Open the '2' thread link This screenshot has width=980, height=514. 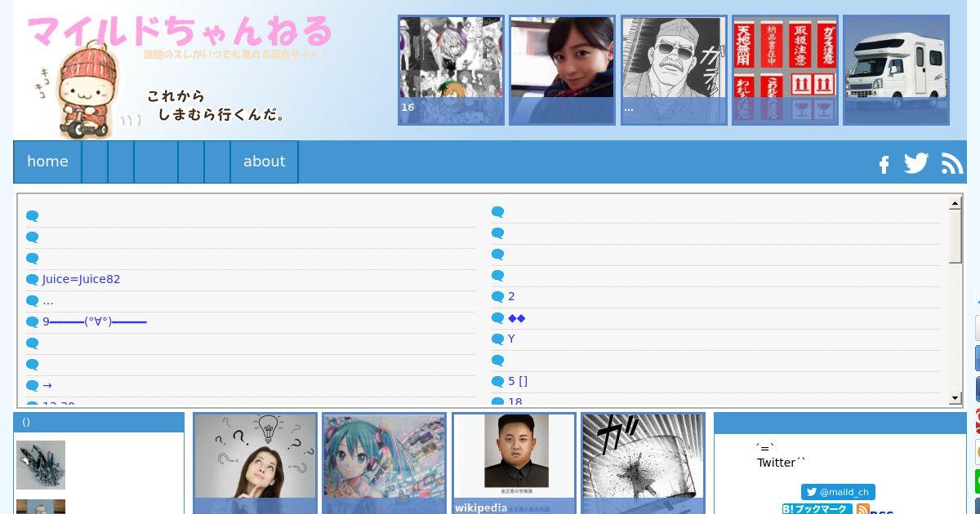(x=511, y=296)
